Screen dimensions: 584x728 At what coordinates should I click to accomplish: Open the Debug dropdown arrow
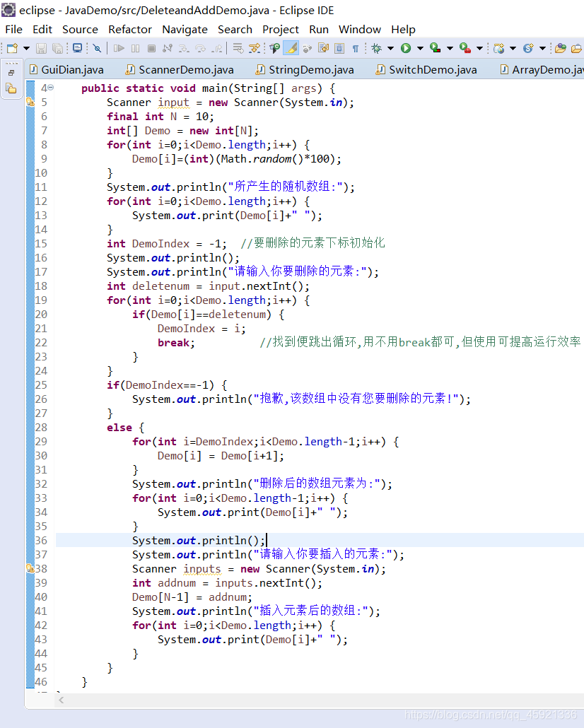(390, 48)
